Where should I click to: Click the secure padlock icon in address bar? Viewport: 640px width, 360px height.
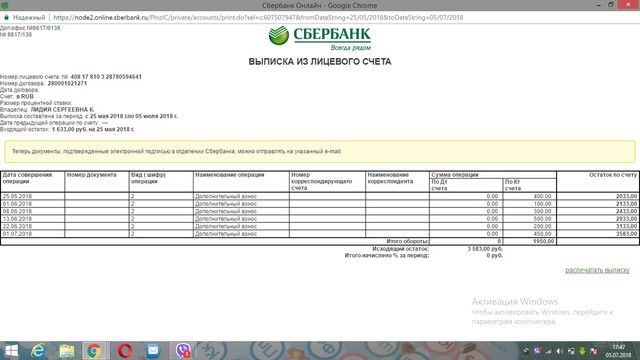[6, 18]
